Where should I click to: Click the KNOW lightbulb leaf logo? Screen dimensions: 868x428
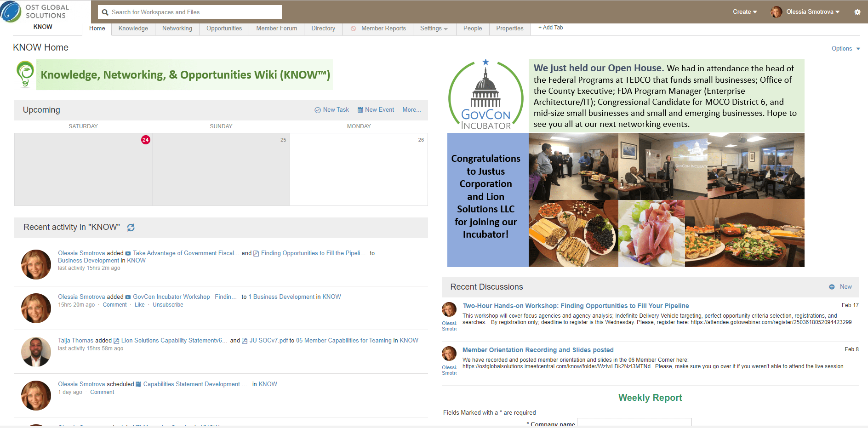click(25, 74)
